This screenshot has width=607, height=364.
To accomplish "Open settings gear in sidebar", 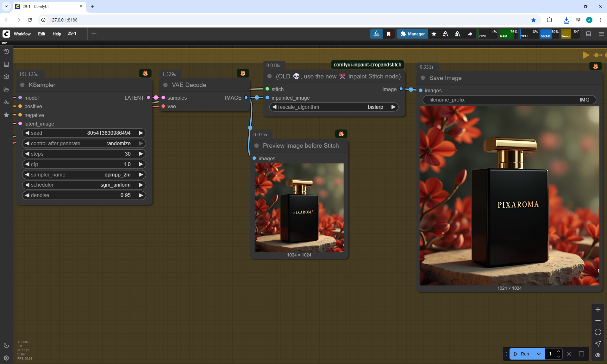I will [6, 358].
